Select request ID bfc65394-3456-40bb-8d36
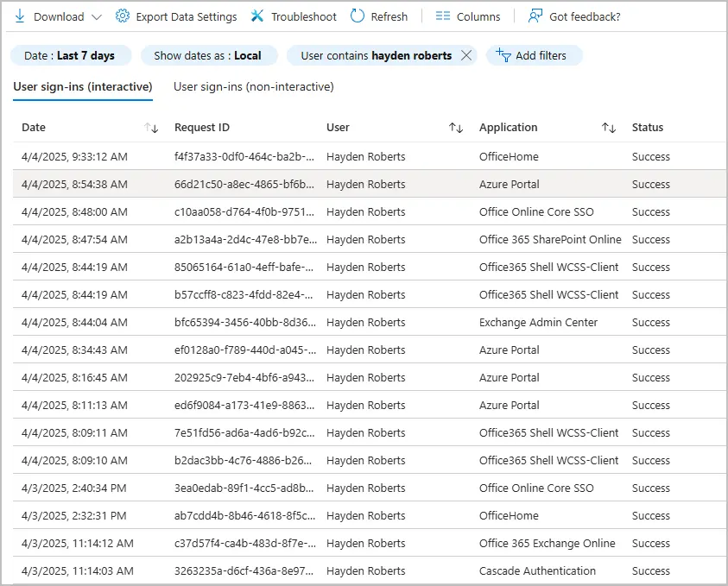 click(x=245, y=323)
